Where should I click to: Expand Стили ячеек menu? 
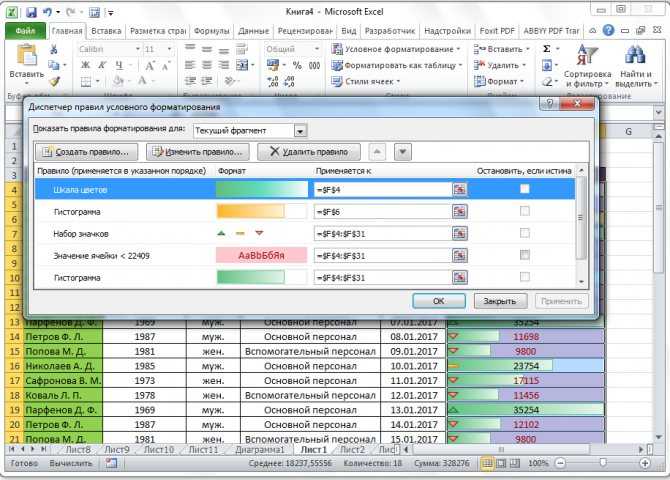pos(366,81)
